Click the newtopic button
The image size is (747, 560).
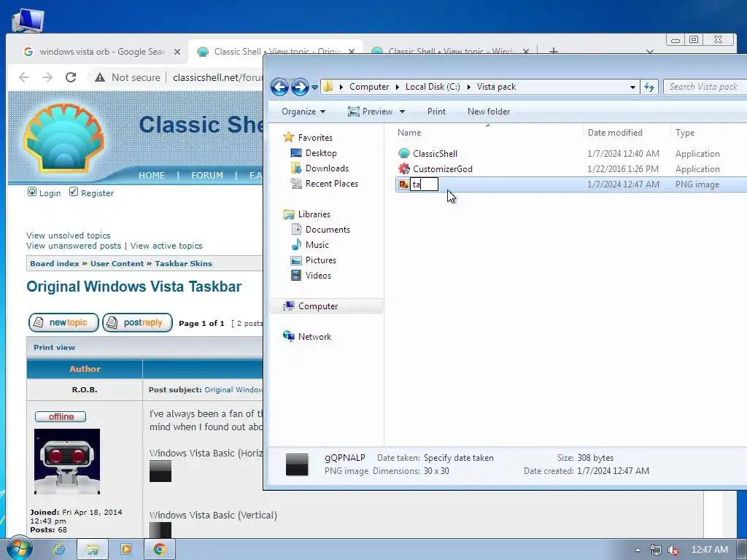63,322
